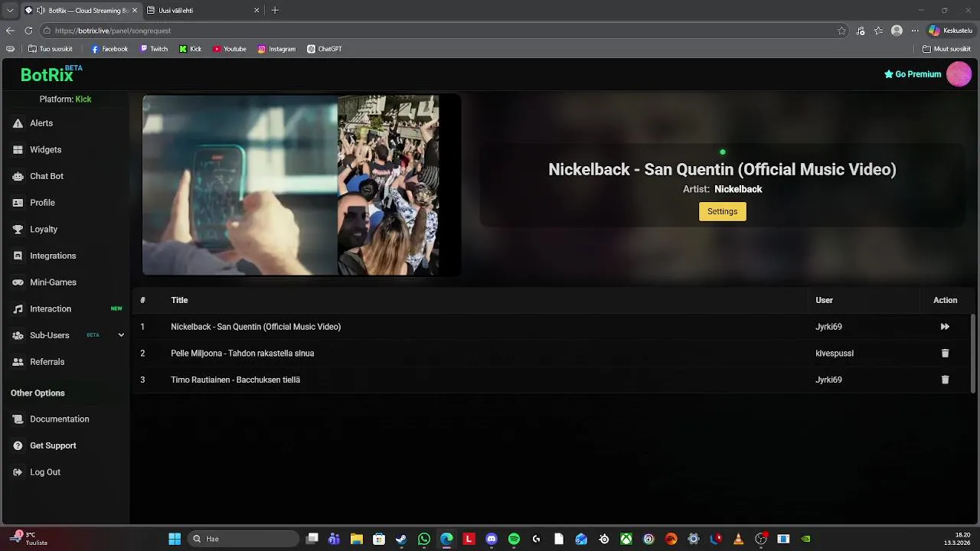Mute the BotRix tab audio icon

tap(41, 11)
